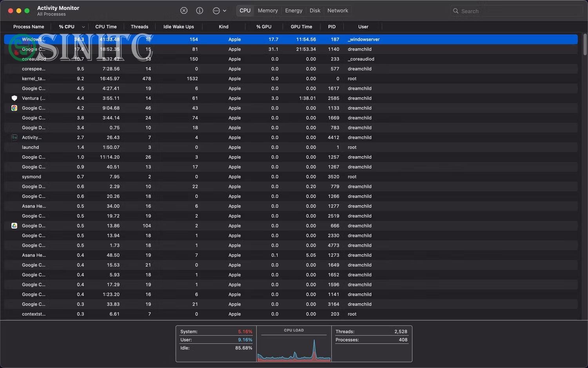Screen dimensions: 588x368
Task: Sort by Threads column header
Action: click(x=140, y=27)
